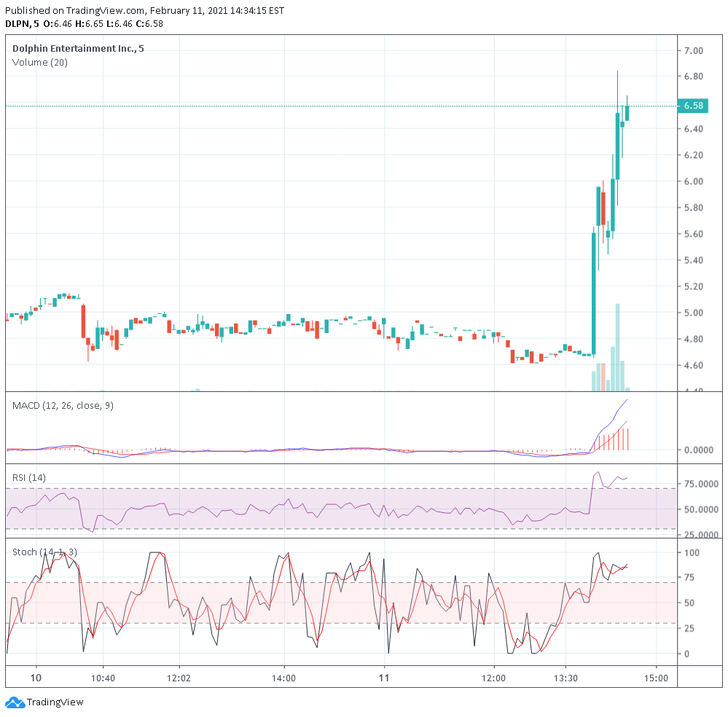Click the Published on TradingView.com header line
Viewport: 728px width, 717px height.
pos(144,10)
